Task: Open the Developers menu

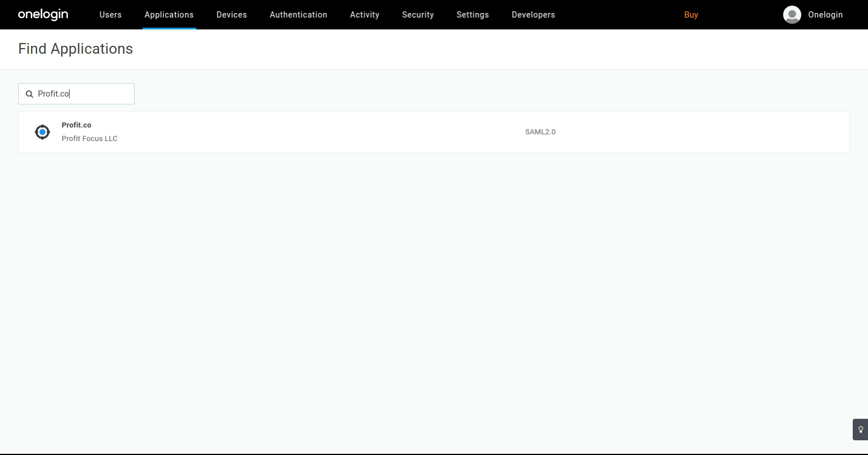Action: point(533,15)
